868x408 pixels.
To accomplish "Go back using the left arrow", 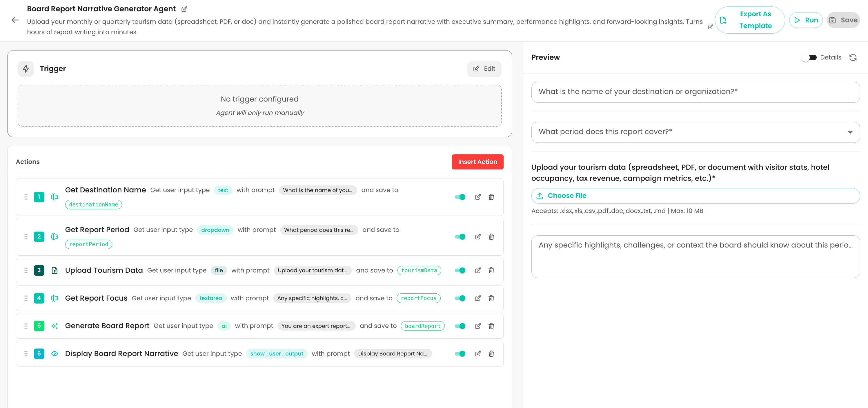I will [15, 20].
